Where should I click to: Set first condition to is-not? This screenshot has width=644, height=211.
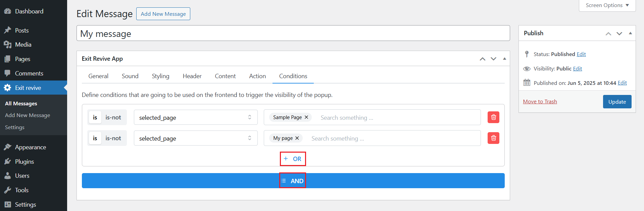point(113,117)
